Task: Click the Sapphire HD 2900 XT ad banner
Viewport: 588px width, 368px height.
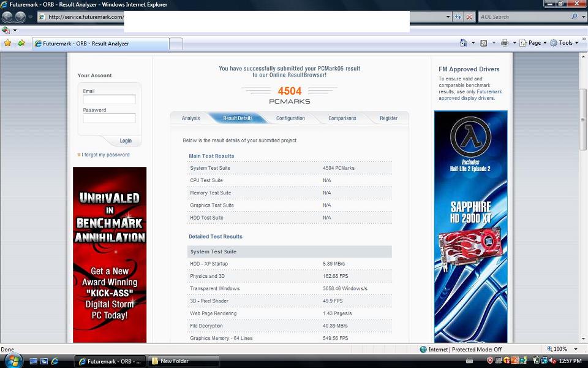Action: point(470,226)
